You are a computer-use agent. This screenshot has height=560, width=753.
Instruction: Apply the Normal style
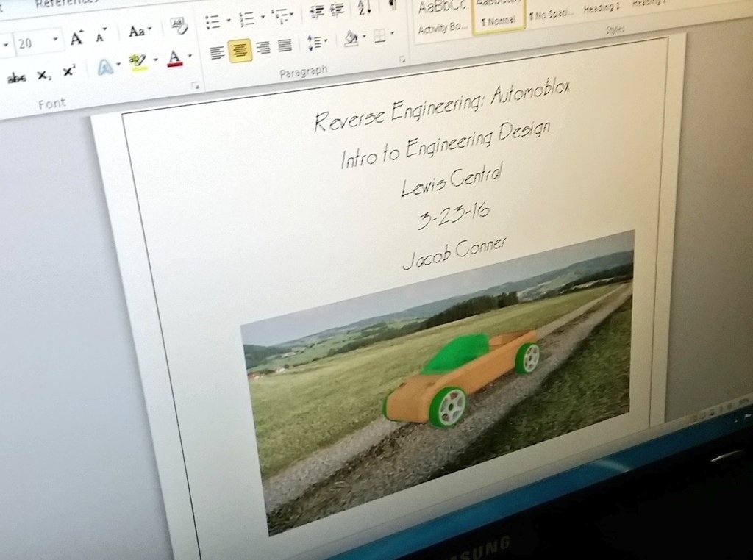point(499,15)
